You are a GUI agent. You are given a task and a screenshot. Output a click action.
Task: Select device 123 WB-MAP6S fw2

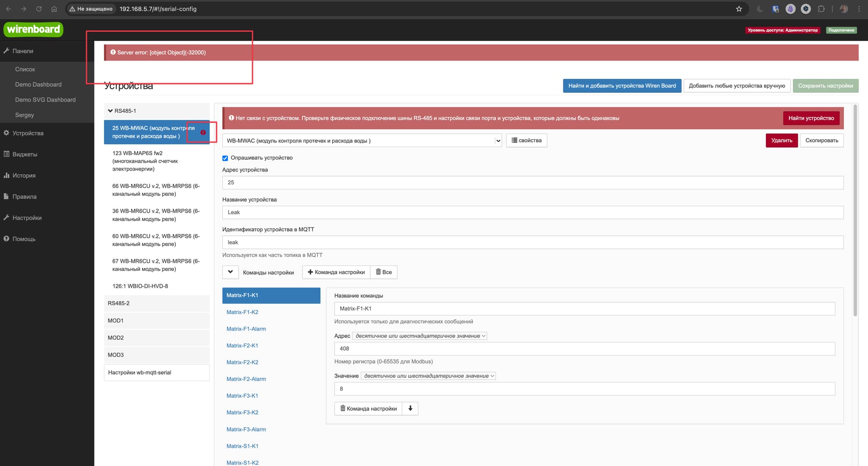click(156, 161)
